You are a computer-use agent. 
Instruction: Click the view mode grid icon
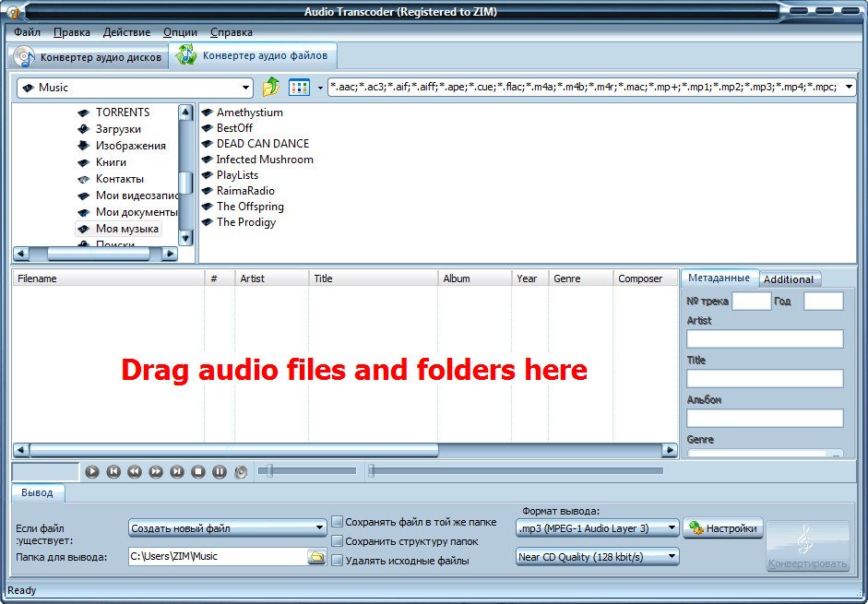(x=299, y=88)
